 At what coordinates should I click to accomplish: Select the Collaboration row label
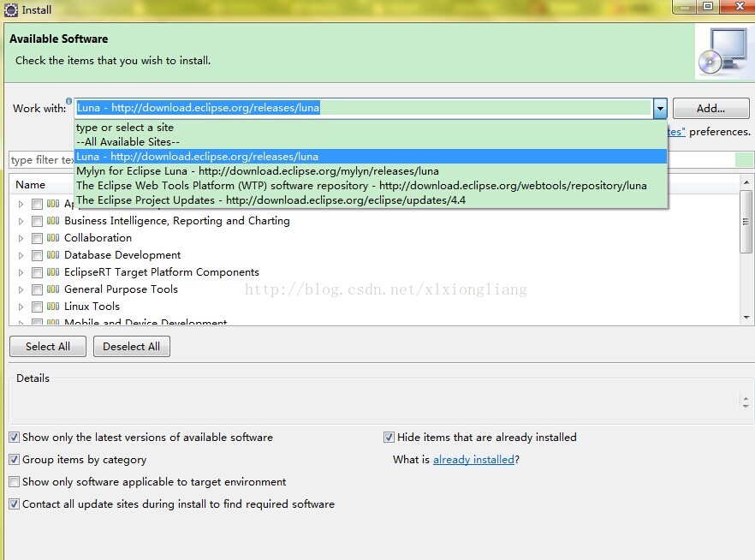click(98, 238)
